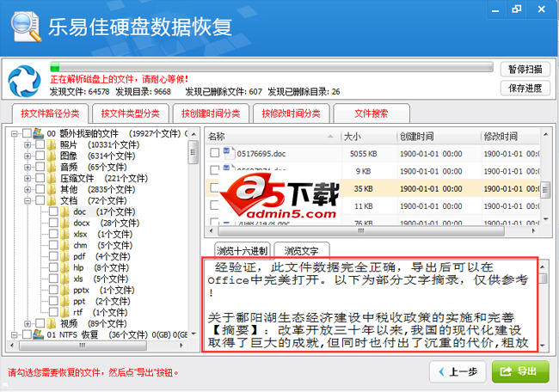Tick the doc (17个文件) checkbox

coord(53,211)
